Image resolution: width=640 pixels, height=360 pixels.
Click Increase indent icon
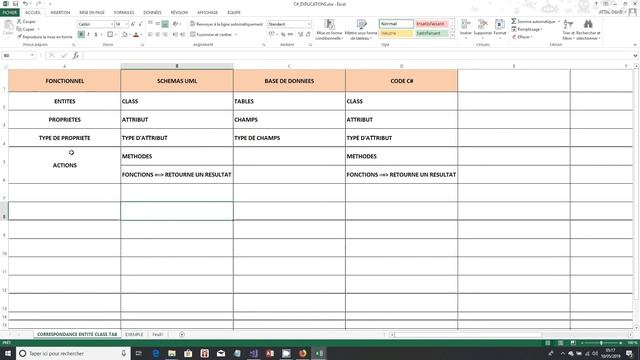coord(182,35)
